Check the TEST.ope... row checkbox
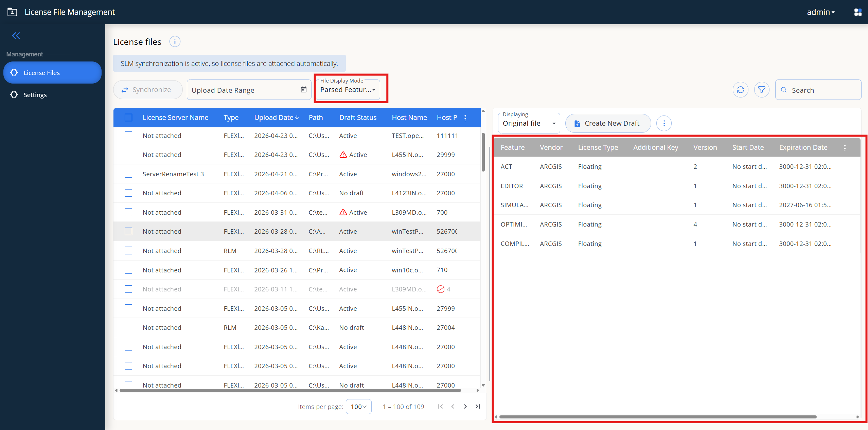 128,136
